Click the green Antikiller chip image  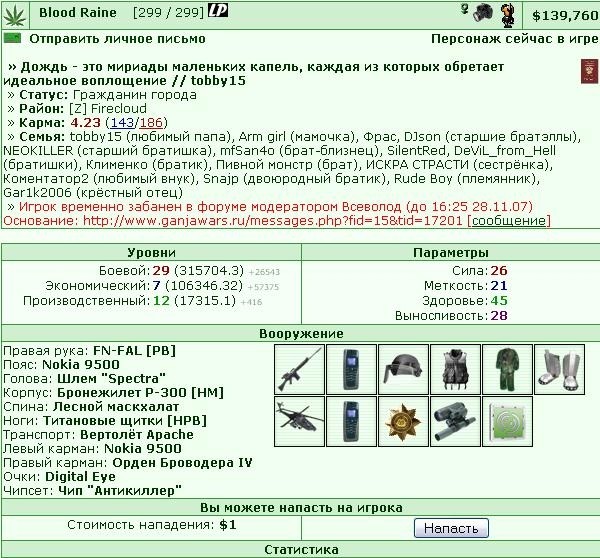507,421
